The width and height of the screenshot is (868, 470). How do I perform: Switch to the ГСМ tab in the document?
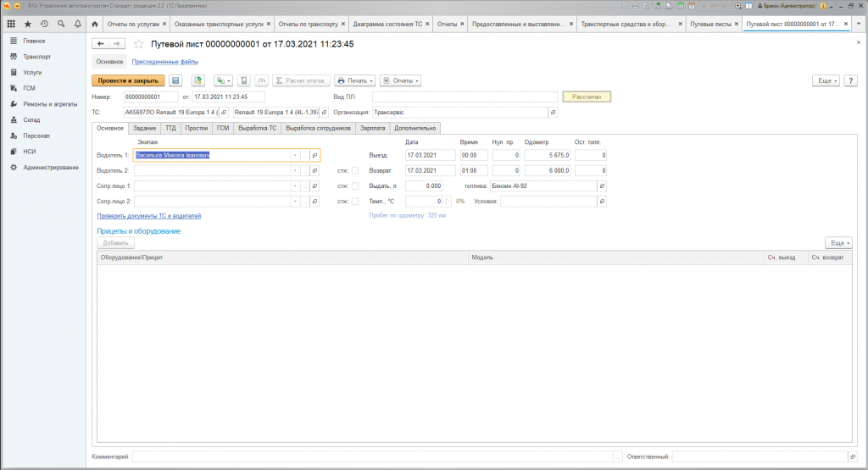[x=223, y=128]
